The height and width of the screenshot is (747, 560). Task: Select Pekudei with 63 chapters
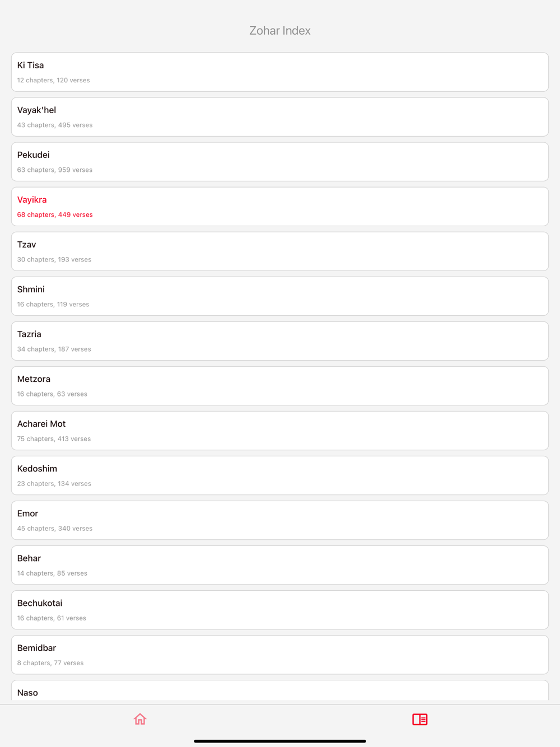point(280,162)
